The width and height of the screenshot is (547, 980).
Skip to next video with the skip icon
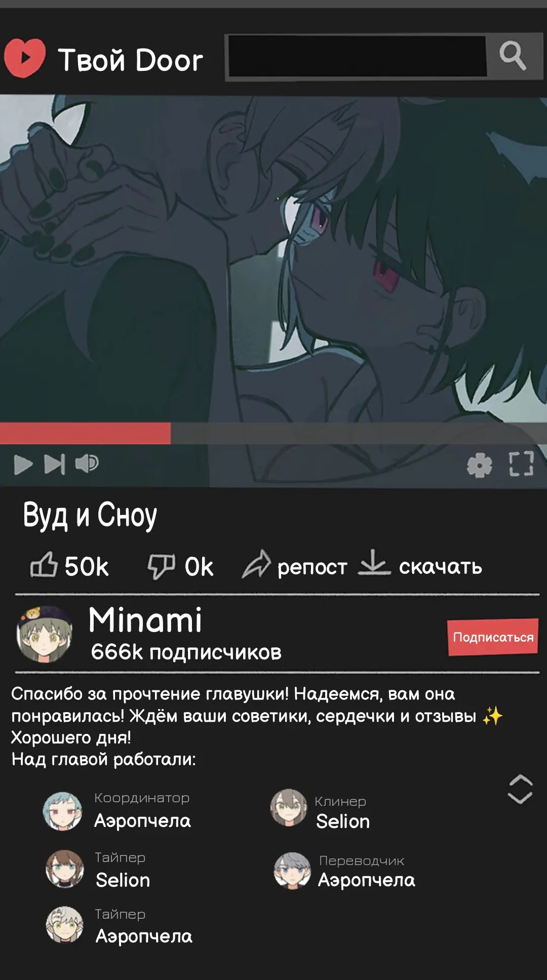click(x=55, y=464)
